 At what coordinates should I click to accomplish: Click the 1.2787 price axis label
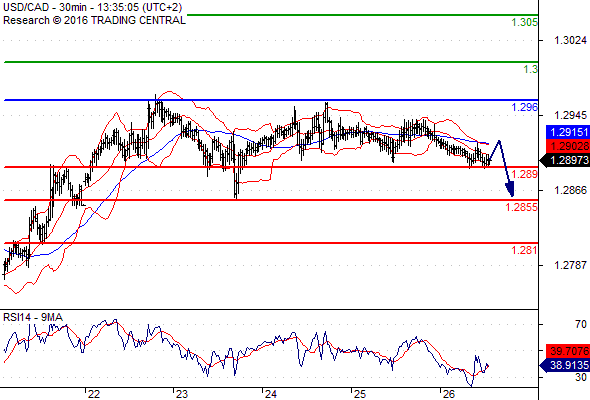pyautogui.click(x=570, y=265)
